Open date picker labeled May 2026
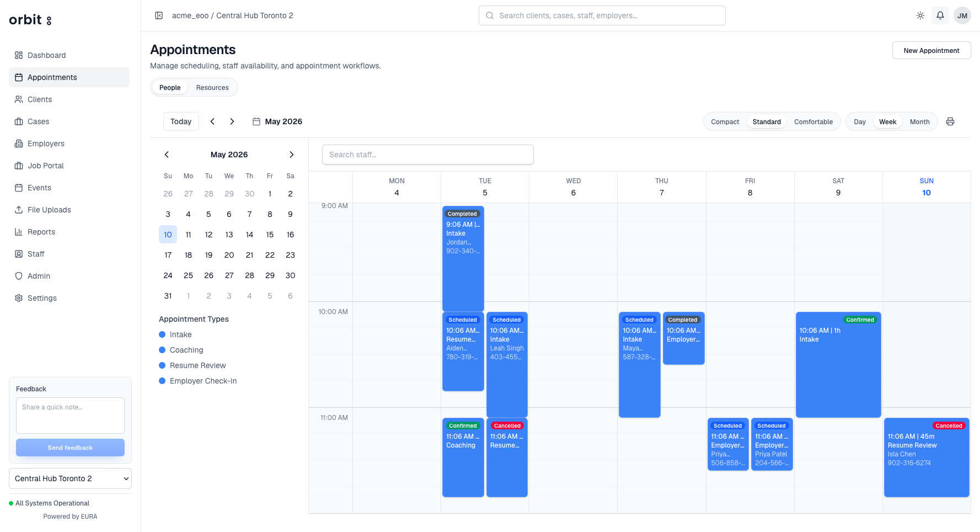The width and height of the screenshot is (980, 532). coord(277,121)
